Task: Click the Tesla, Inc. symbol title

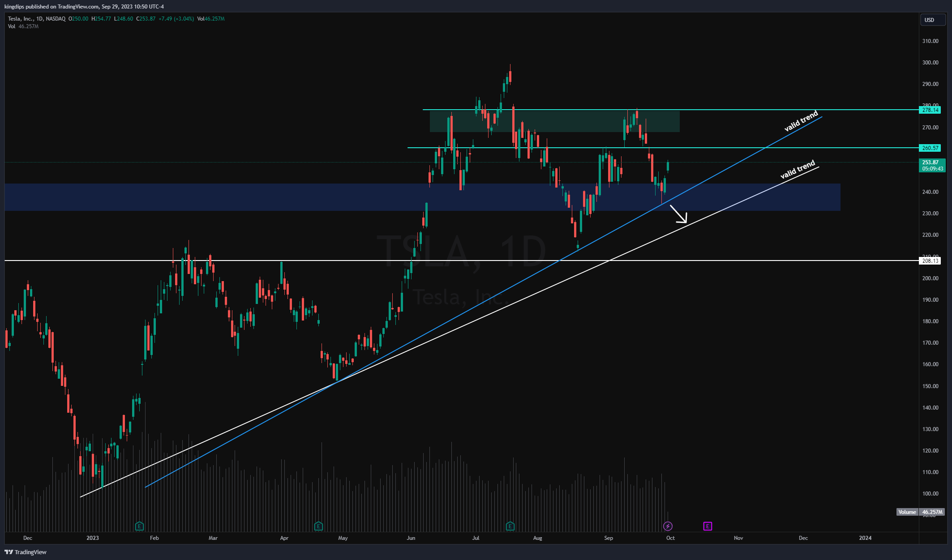Action: point(21,19)
